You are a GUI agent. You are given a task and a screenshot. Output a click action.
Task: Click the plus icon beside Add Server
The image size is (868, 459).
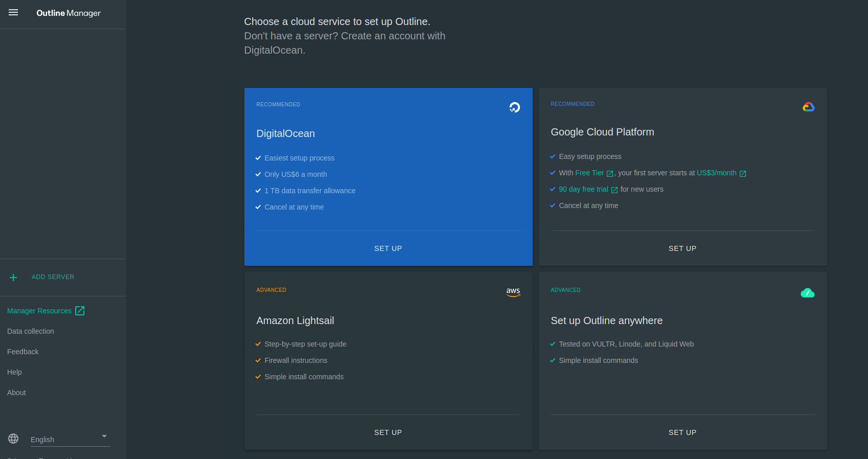(x=13, y=277)
